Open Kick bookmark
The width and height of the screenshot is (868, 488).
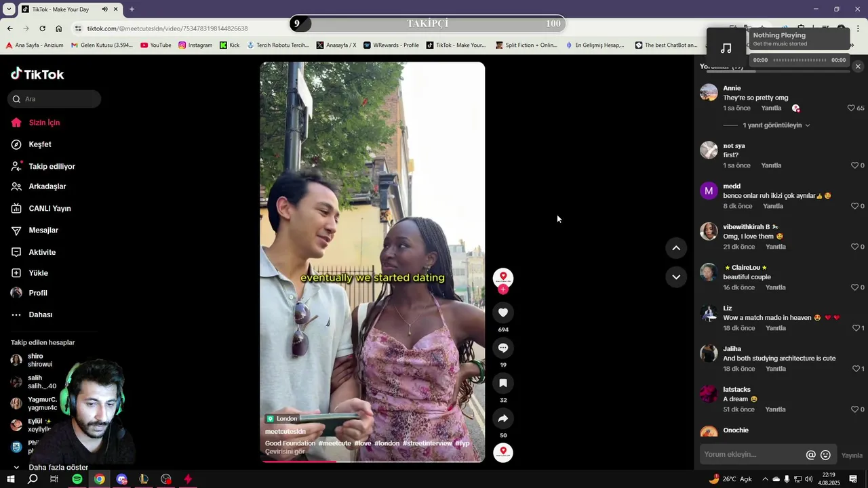click(229, 45)
